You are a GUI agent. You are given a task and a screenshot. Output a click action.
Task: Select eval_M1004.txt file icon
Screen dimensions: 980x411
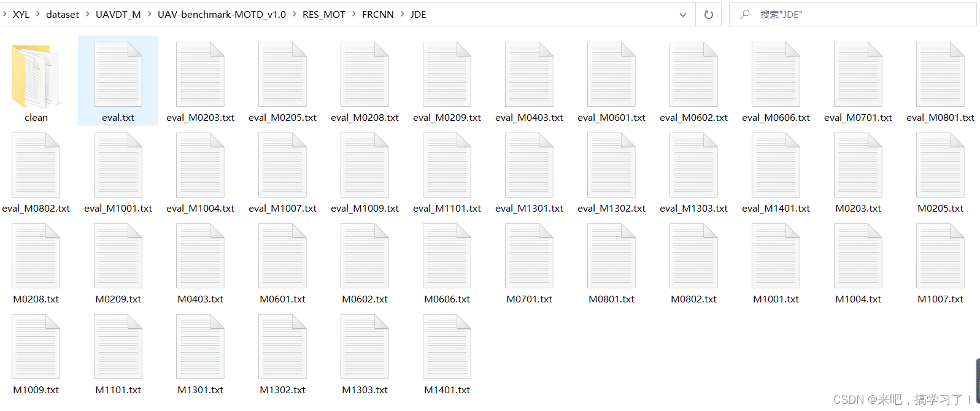(200, 165)
